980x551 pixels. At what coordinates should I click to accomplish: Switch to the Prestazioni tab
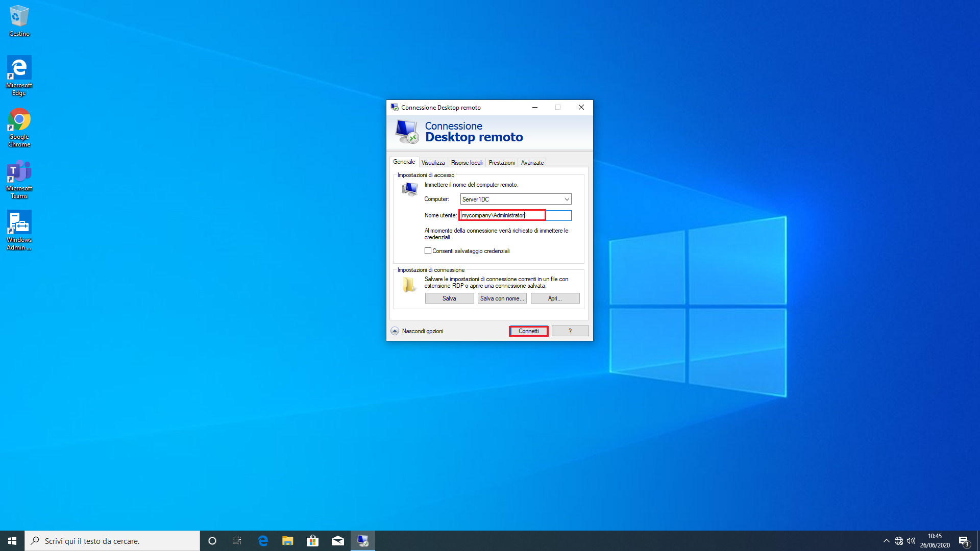click(x=501, y=162)
